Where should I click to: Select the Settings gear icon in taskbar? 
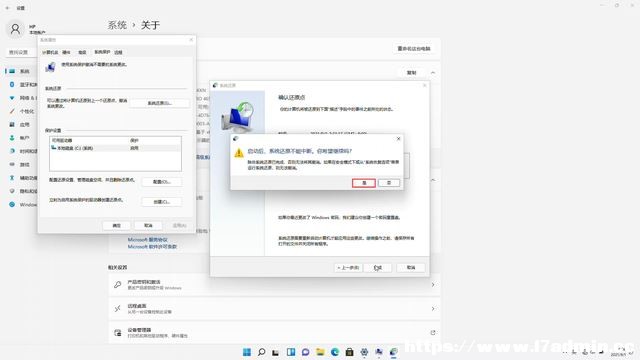tap(364, 352)
